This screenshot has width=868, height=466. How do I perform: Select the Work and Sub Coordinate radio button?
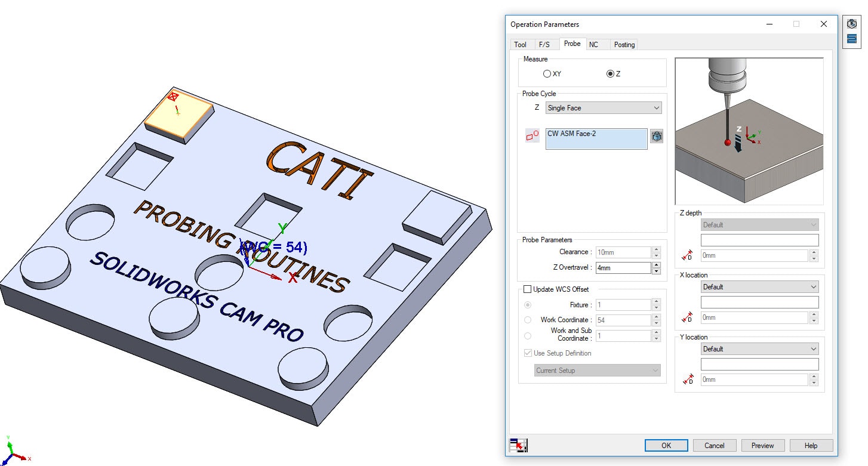pos(528,335)
